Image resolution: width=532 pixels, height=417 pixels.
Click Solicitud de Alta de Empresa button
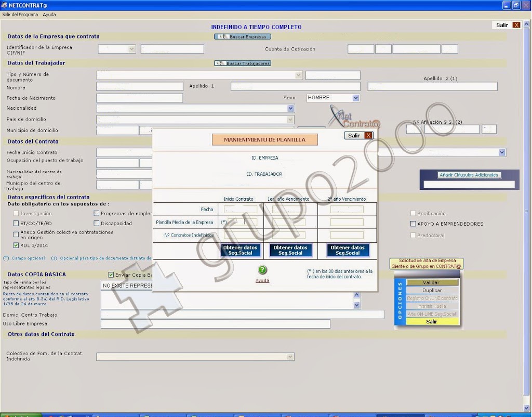pos(427,264)
